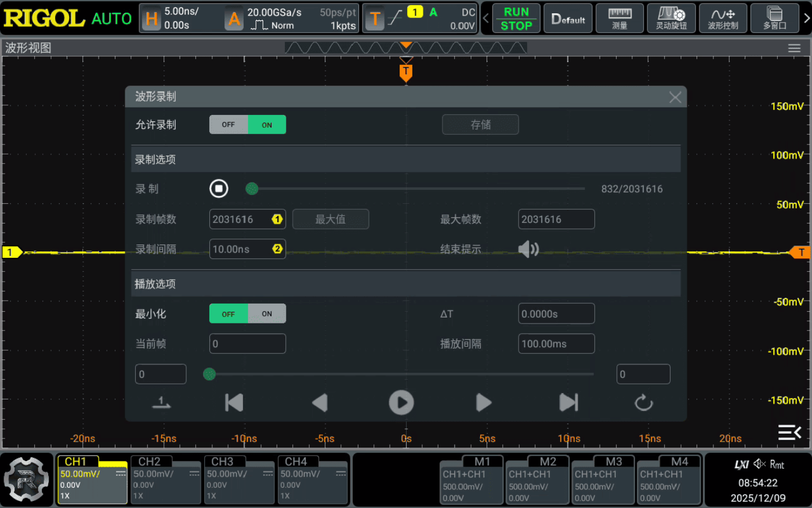Viewport: 812px width, 508px height.
Task: Open the 波形控制 waveform control icon
Action: [x=723, y=18]
